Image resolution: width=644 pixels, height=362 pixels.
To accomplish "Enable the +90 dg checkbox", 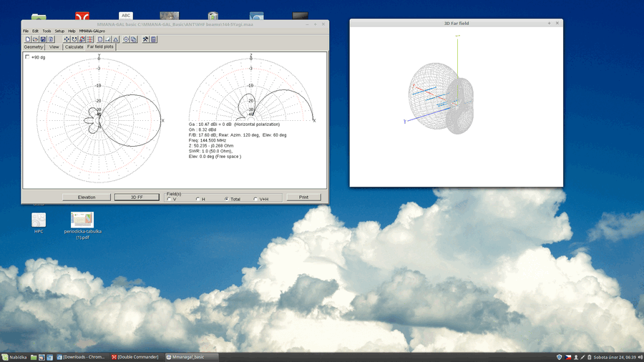I will click(28, 57).
